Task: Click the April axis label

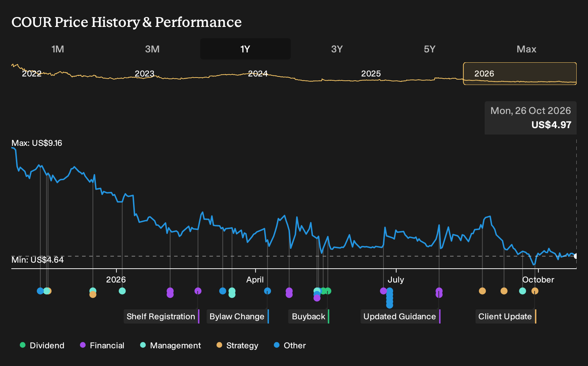Action: 255,280
